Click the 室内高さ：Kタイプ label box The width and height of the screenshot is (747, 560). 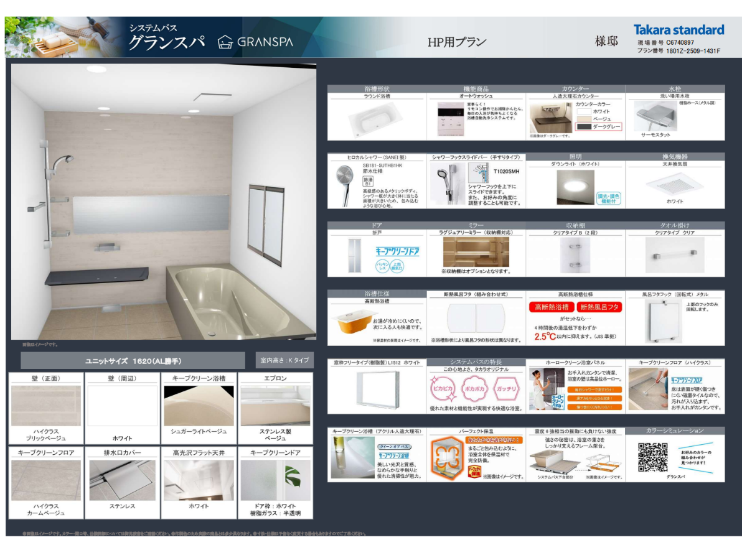284,360
